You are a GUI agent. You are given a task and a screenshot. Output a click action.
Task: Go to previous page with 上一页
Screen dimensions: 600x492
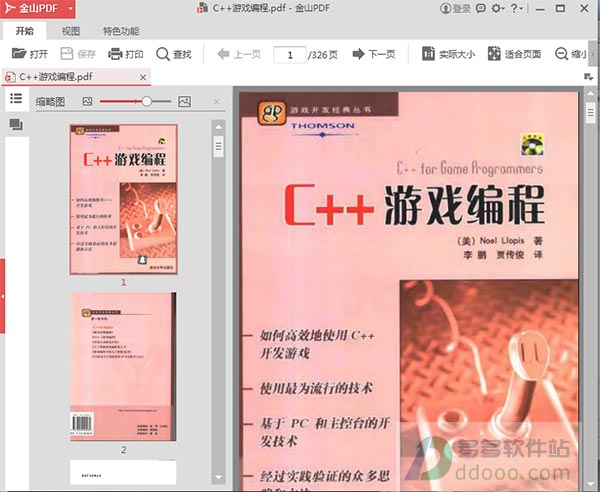click(239, 54)
